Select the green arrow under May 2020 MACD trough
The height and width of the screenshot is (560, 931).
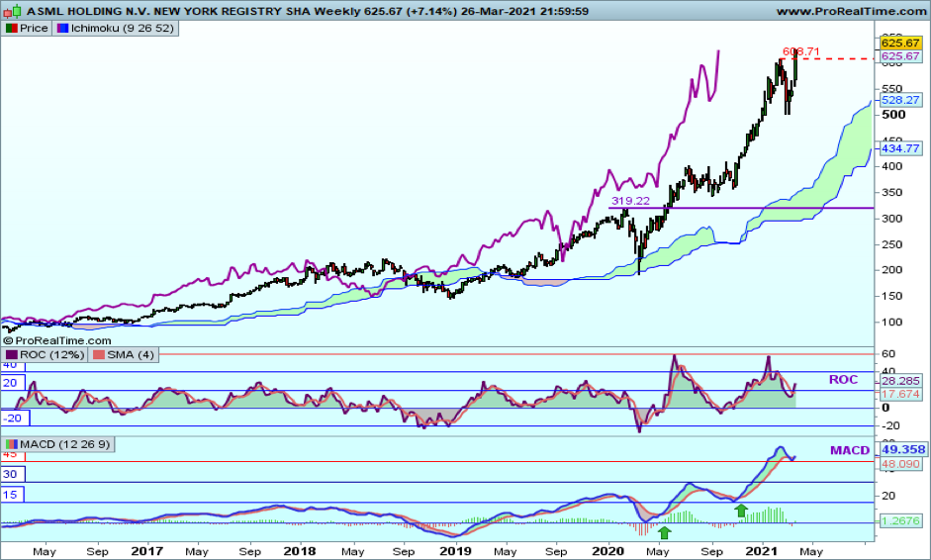tap(665, 532)
